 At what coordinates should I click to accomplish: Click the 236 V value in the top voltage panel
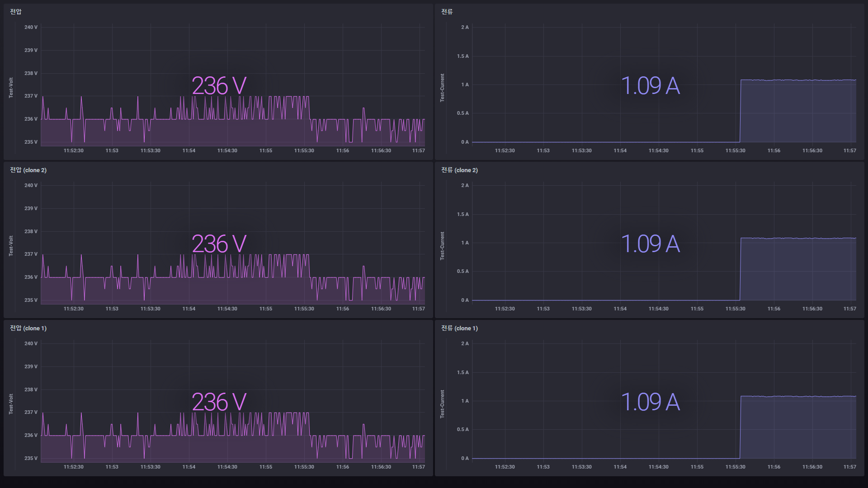pyautogui.click(x=219, y=85)
